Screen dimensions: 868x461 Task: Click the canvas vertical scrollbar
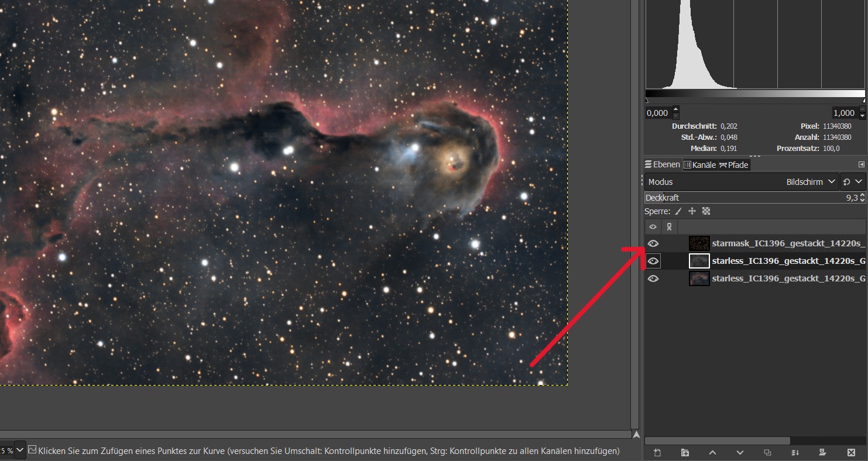click(635, 214)
